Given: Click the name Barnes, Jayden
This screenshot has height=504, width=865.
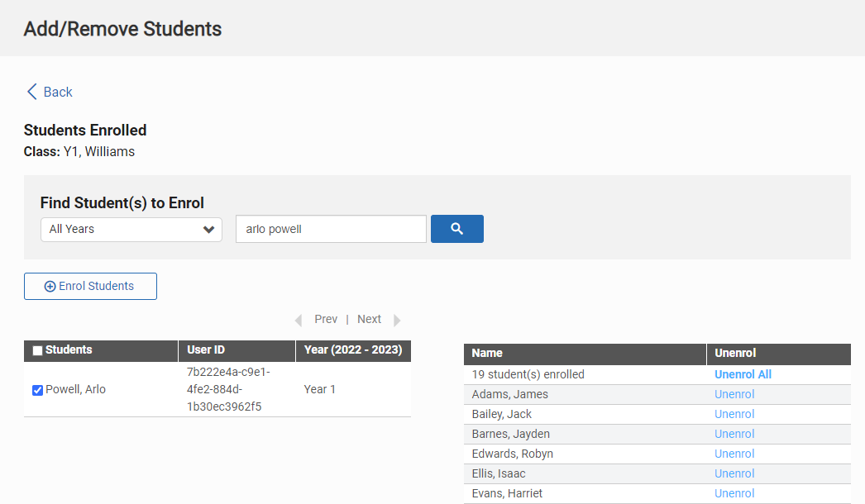Looking at the screenshot, I should pyautogui.click(x=511, y=434).
